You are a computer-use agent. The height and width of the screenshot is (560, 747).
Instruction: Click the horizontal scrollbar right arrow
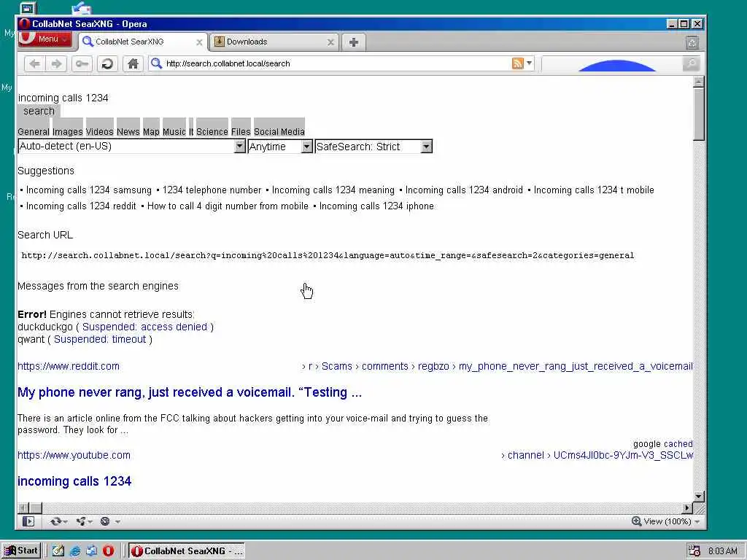tap(687, 508)
